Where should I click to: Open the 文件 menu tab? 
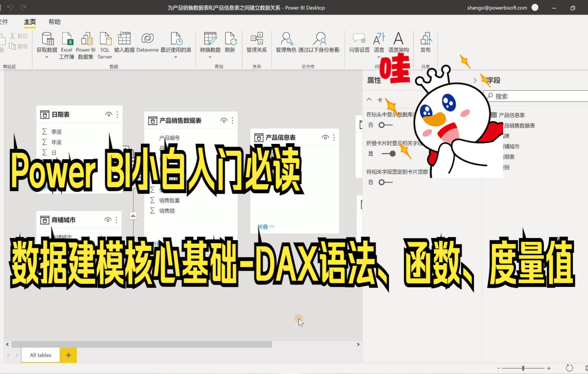pos(4,22)
